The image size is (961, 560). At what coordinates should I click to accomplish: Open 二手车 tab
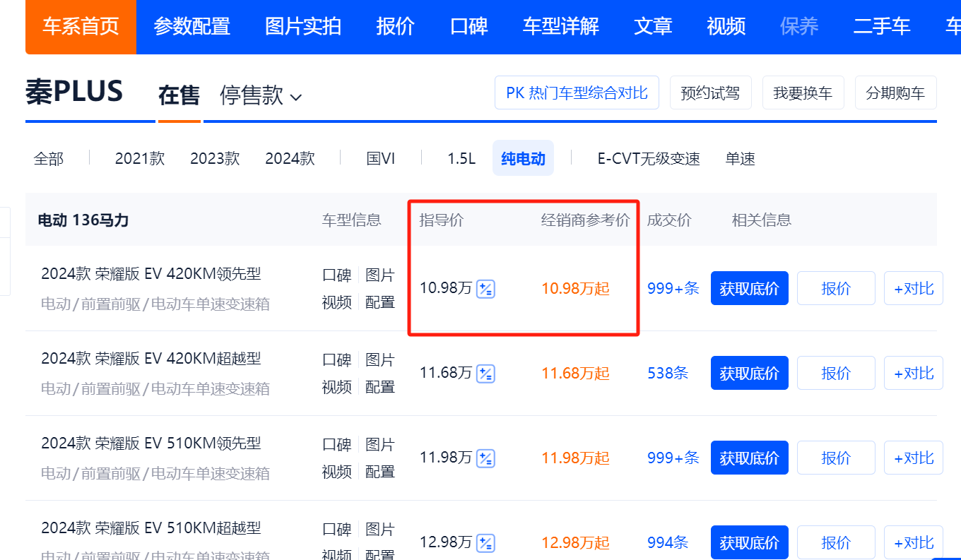pyautogui.click(x=882, y=27)
